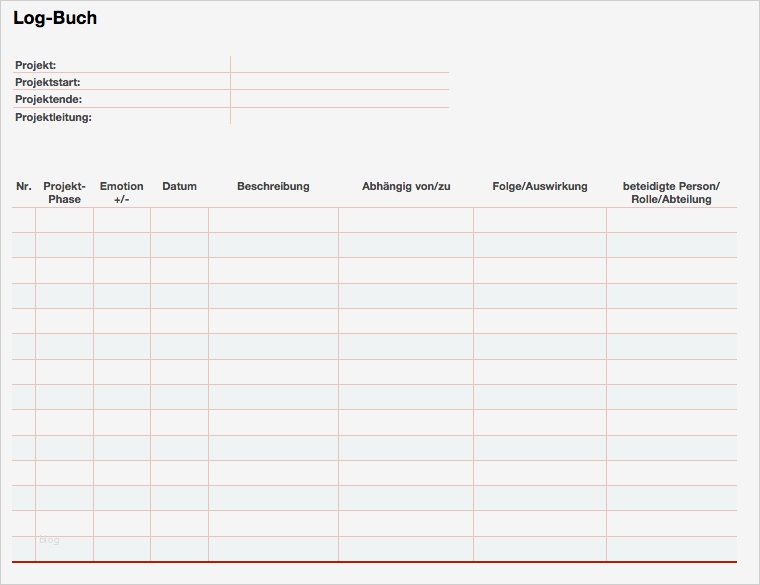760x585 pixels.
Task: Click the Abhängig von/zu column header
Action: click(406, 186)
